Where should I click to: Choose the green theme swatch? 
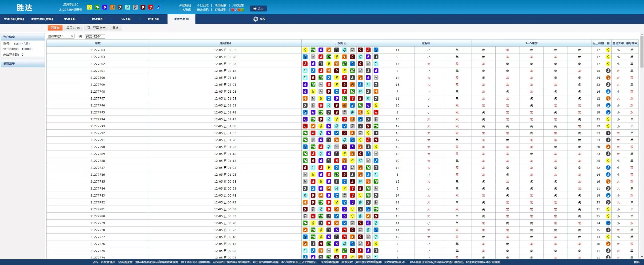[243, 10]
